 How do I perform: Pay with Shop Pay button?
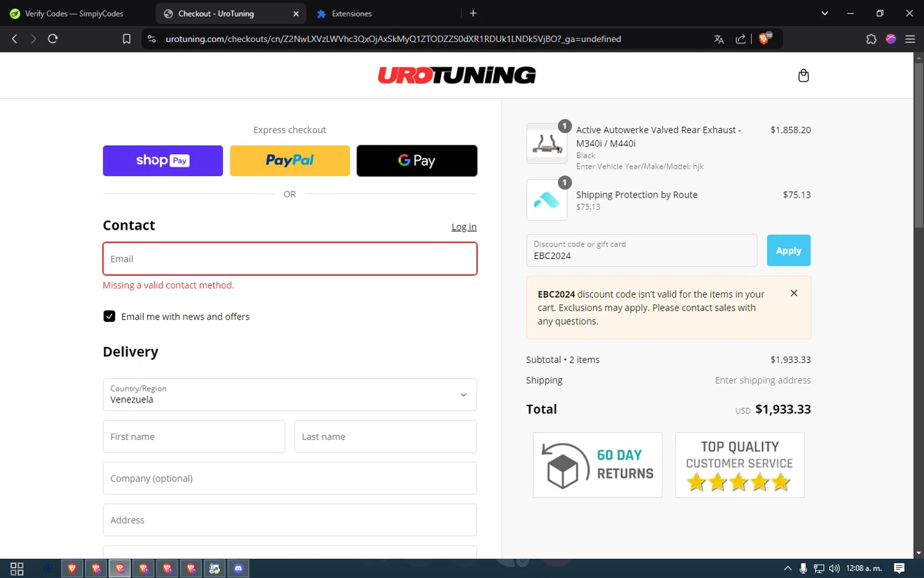tap(163, 161)
